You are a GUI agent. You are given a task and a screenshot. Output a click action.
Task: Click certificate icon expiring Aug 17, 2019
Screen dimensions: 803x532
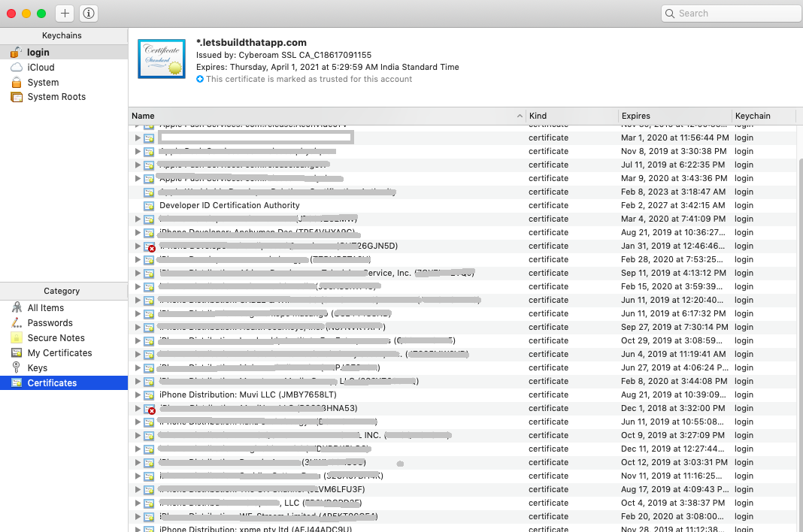pos(149,490)
